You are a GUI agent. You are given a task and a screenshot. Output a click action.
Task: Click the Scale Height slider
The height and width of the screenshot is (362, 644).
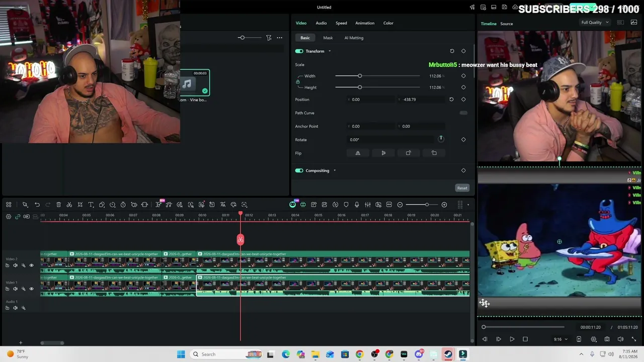(377, 87)
